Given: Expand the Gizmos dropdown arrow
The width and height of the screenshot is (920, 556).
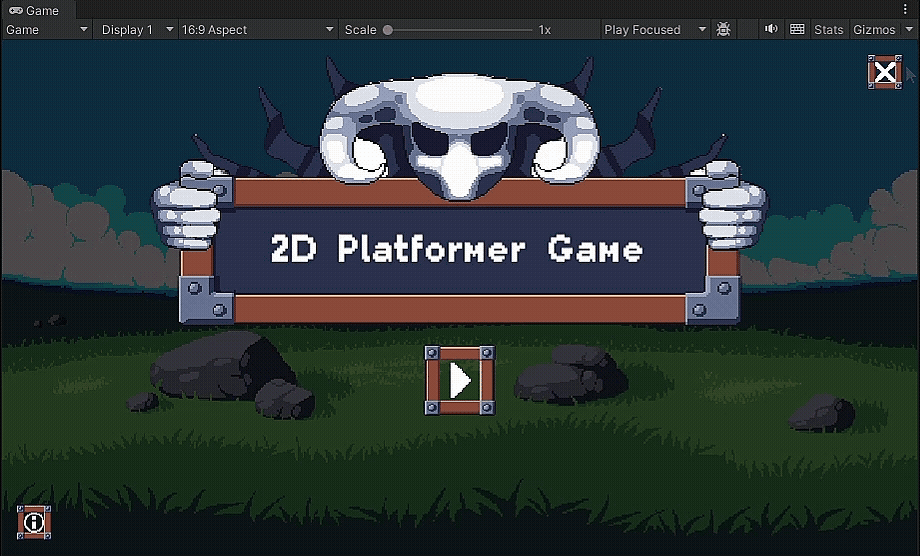Looking at the screenshot, I should click(909, 30).
